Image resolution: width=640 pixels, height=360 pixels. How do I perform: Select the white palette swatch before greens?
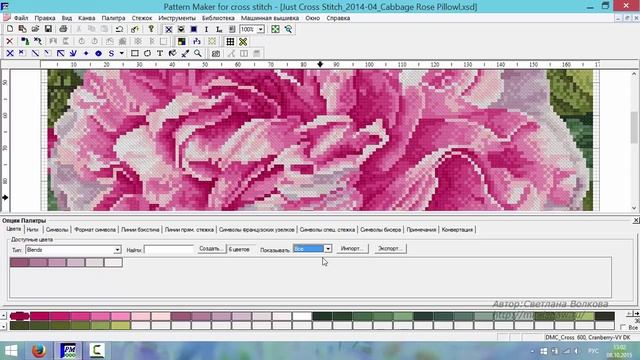(302, 316)
